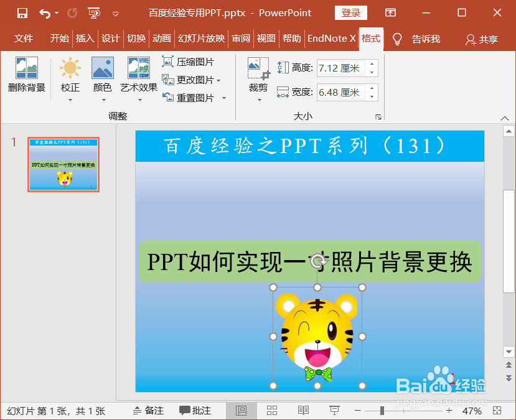Click the green title text box
This screenshot has height=420, width=516.
(x=310, y=261)
